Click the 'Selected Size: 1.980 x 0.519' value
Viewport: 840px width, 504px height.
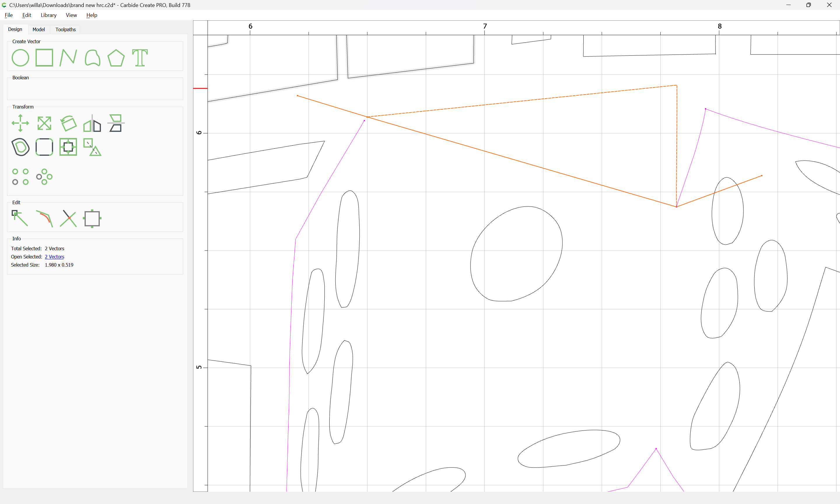(59, 265)
